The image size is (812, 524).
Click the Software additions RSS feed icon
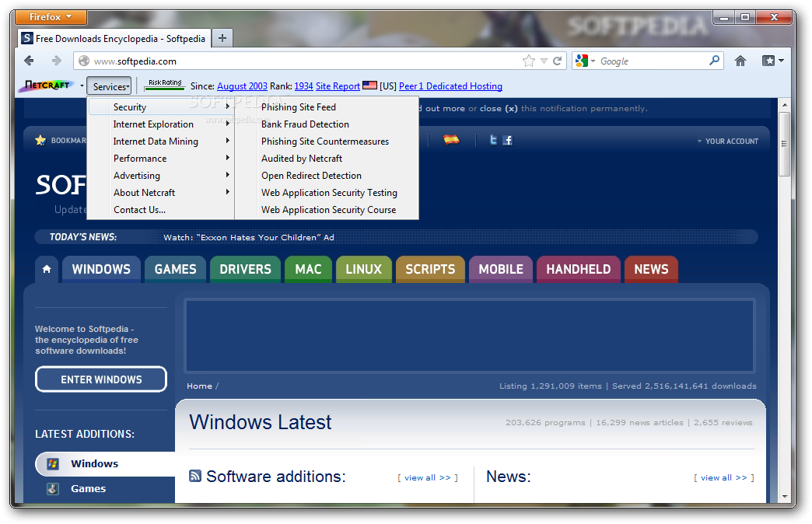(x=195, y=476)
